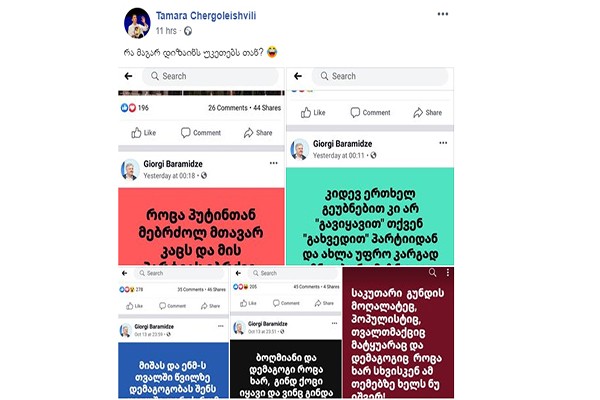600x400 pixels.
Task: Click the back arrow in the top-right screenshot
Action: coord(298,76)
